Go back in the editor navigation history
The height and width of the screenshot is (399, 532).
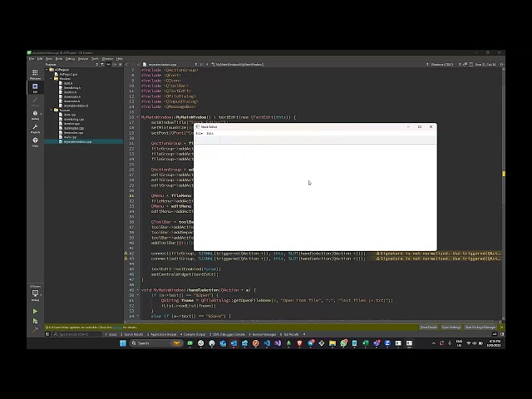click(127, 64)
